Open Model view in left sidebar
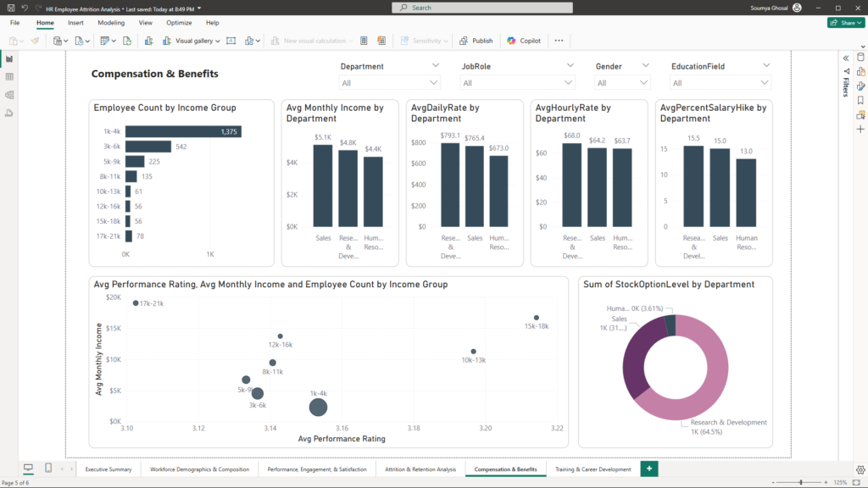Viewport: 868px width, 488px height. click(x=9, y=95)
